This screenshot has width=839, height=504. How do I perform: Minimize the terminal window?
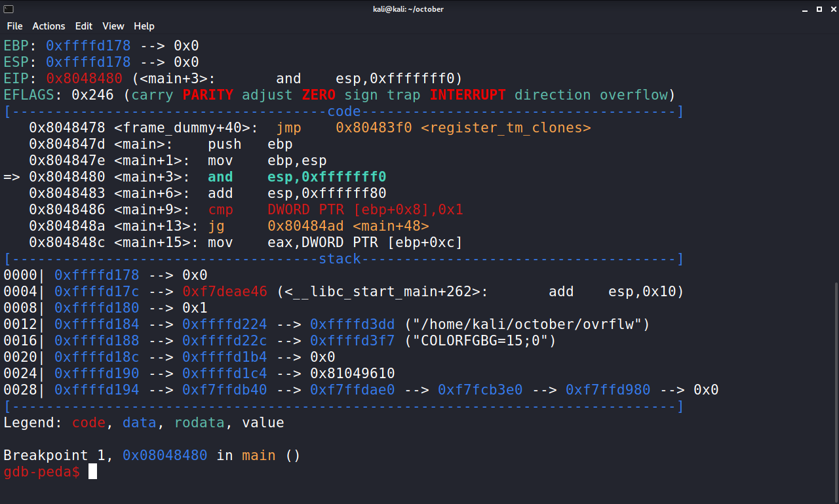point(805,9)
